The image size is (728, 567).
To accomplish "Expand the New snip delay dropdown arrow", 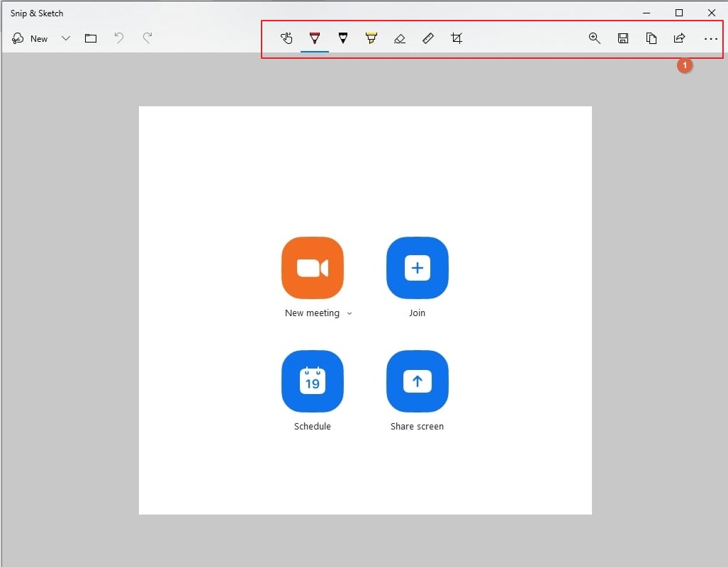I will click(x=66, y=38).
